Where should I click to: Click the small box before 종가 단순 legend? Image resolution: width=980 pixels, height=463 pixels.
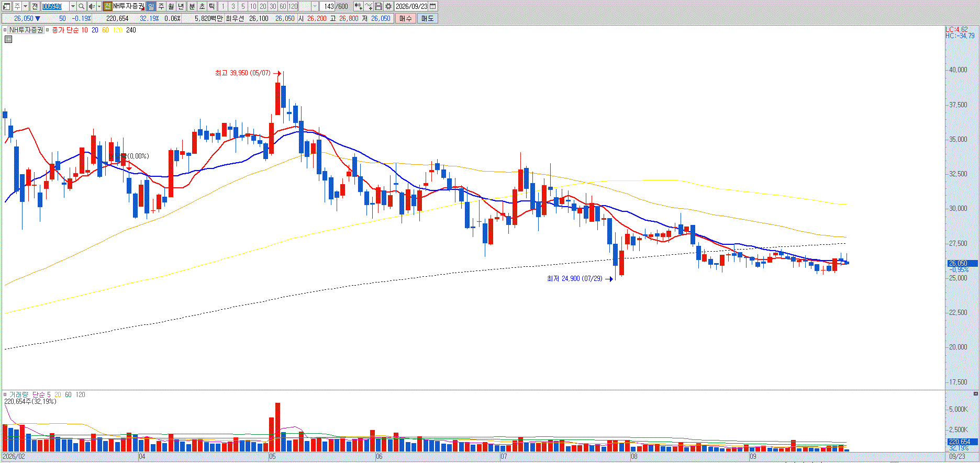click(48, 30)
